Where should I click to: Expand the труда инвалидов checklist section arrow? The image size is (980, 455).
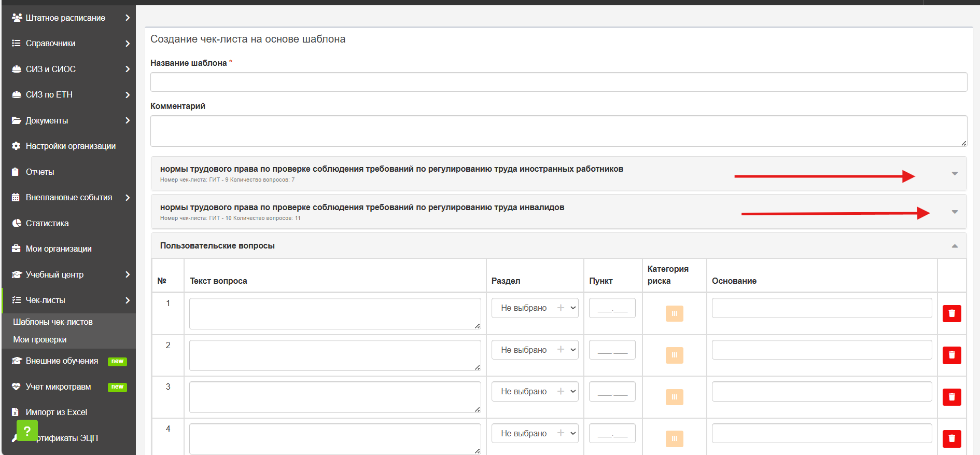(x=955, y=212)
